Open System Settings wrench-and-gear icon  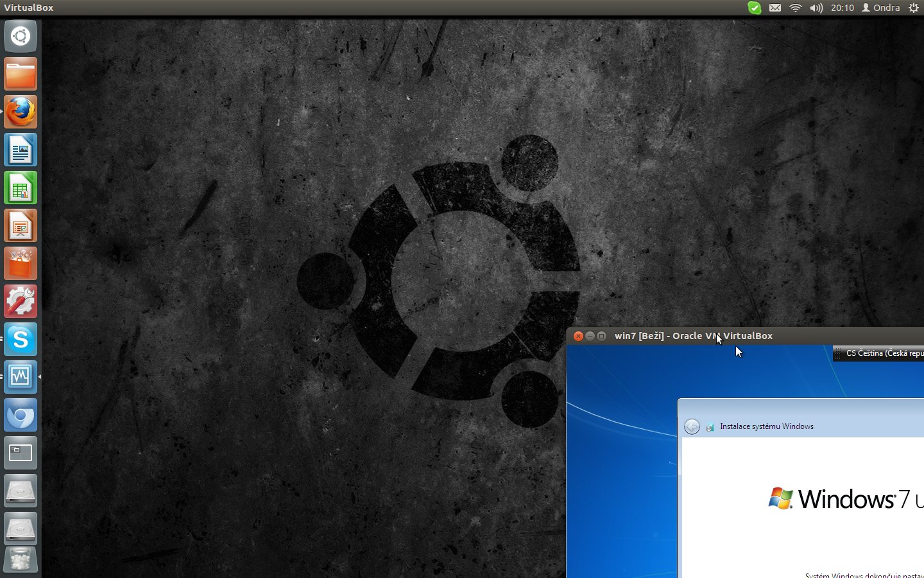(x=21, y=302)
